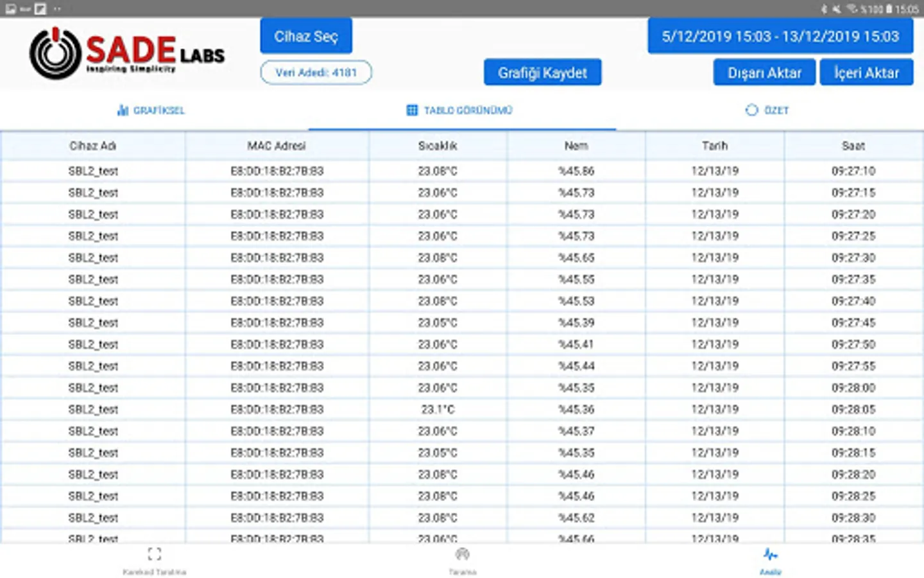Click humidity value %45.53

(x=576, y=301)
